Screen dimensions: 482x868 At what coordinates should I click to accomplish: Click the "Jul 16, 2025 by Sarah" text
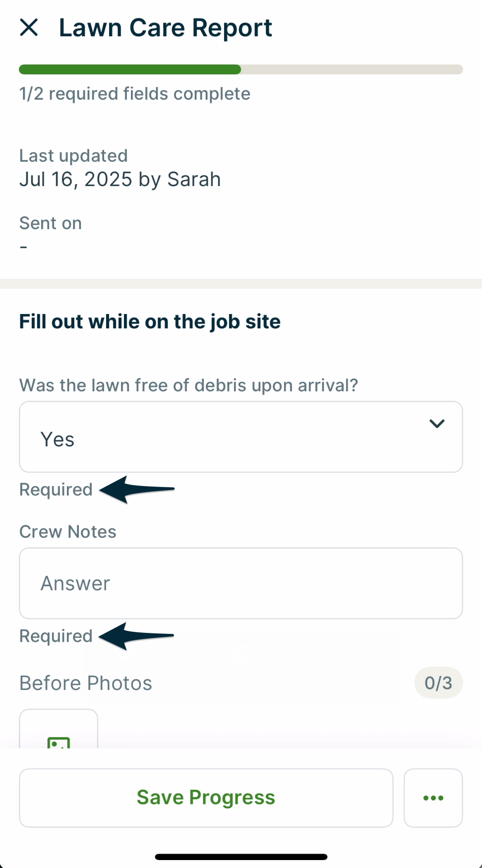(x=120, y=180)
